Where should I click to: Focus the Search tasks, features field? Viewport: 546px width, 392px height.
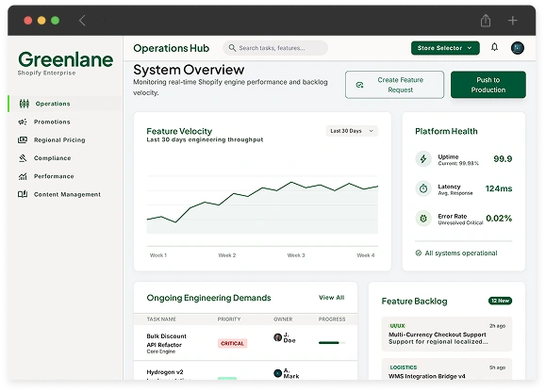point(275,48)
